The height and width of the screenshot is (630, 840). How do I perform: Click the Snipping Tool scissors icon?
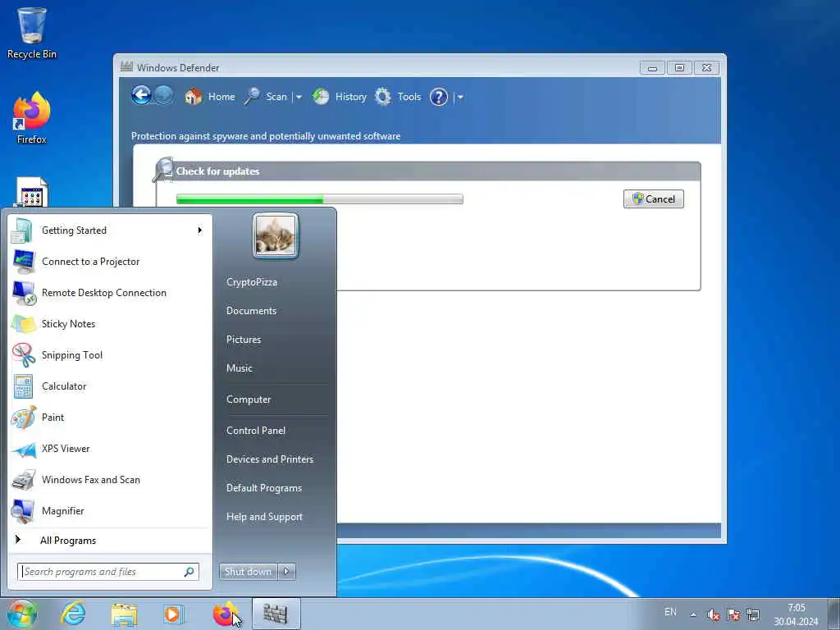[24, 355]
